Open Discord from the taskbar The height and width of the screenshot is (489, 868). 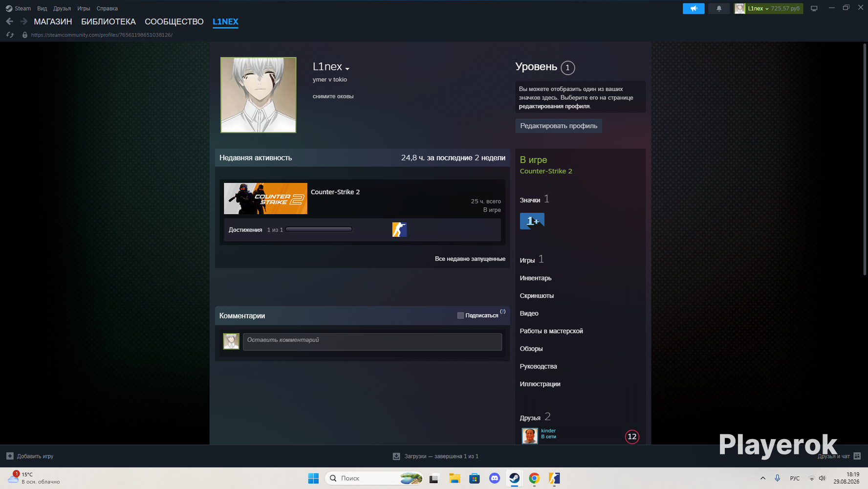pyautogui.click(x=495, y=478)
